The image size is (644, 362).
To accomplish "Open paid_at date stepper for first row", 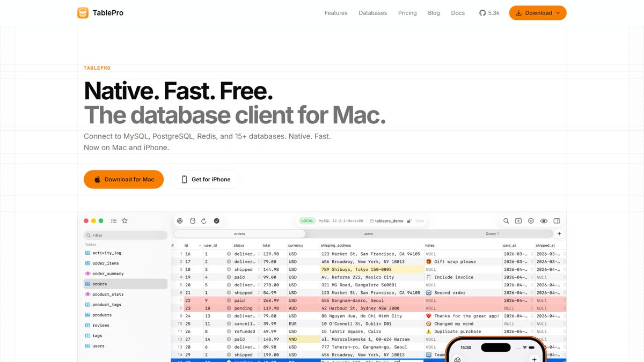I will coord(532,254).
